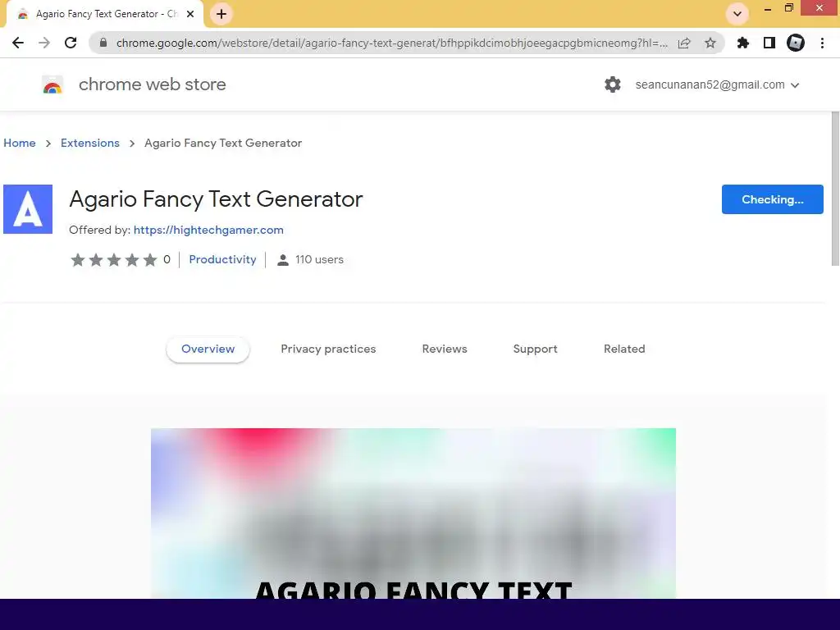Select the Overview tab

click(208, 349)
